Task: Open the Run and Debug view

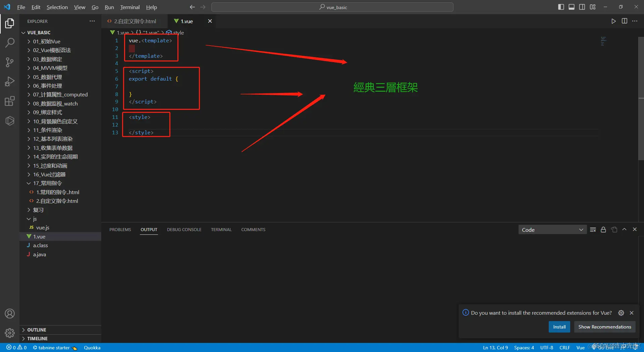Action: point(10,81)
